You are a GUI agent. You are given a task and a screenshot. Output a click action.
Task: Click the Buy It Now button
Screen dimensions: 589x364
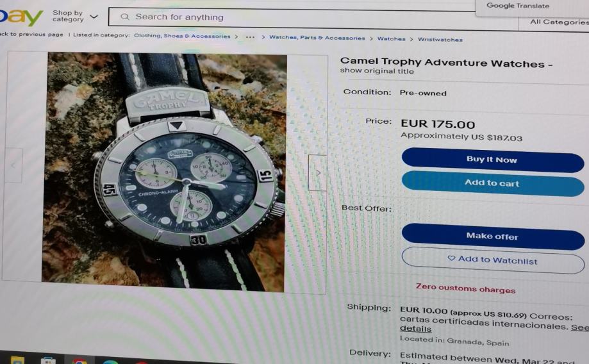(x=492, y=160)
